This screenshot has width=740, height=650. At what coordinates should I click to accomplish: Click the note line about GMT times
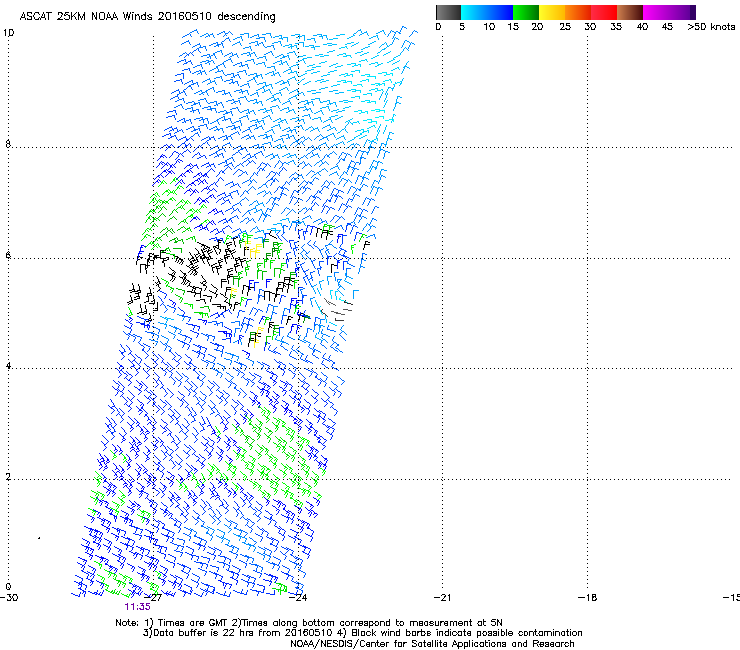coord(309,623)
